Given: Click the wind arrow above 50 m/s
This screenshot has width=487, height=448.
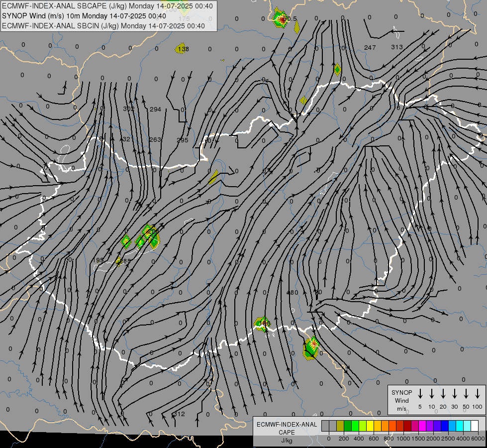Looking at the screenshot, I should 466,394.
